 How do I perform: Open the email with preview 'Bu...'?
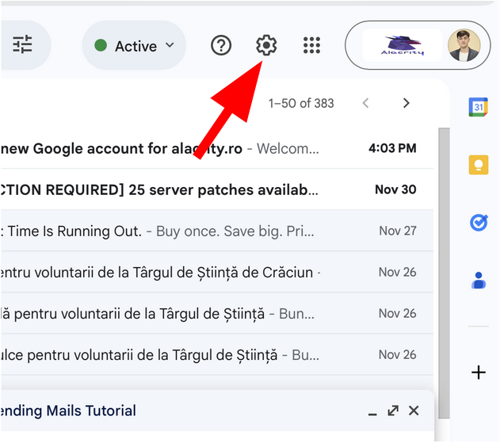[217, 355]
